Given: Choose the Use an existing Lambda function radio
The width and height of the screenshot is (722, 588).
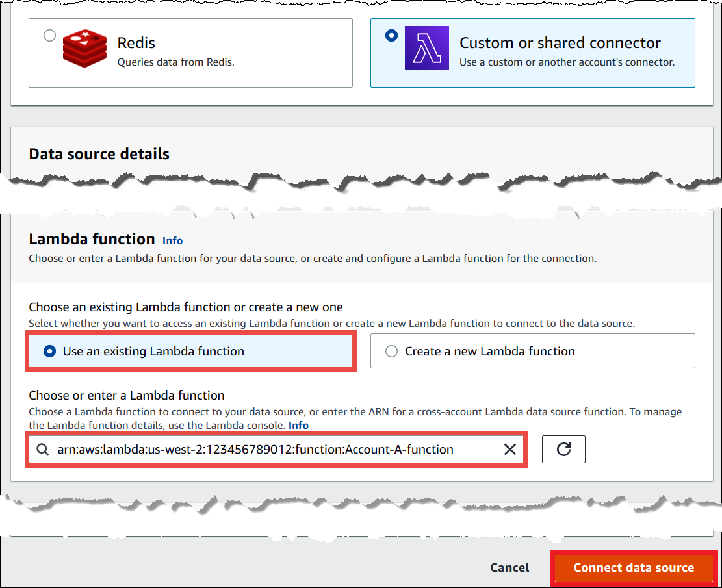Looking at the screenshot, I should point(49,352).
